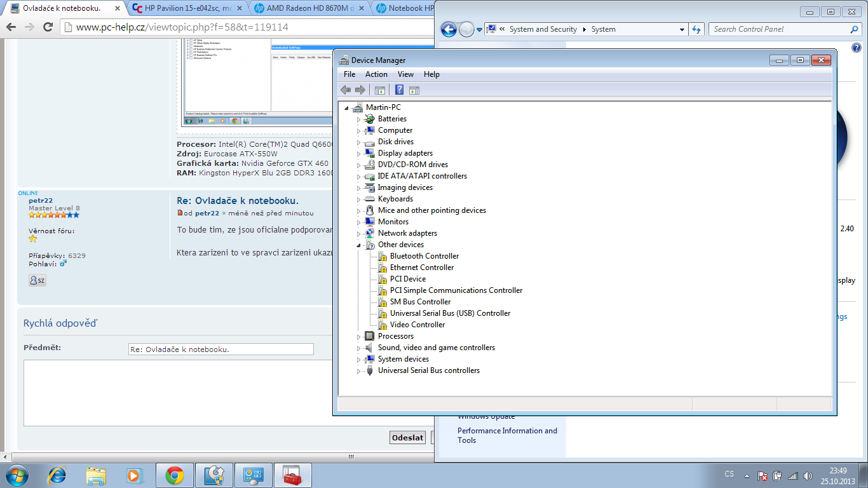This screenshot has height=488, width=868.
Task: Click the network signal icon in tray
Action: (792, 475)
